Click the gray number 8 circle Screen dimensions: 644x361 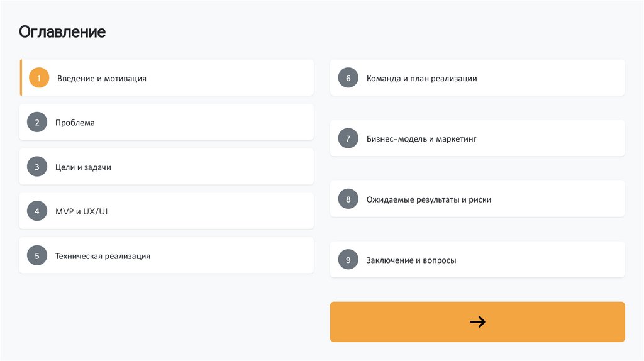coord(348,199)
